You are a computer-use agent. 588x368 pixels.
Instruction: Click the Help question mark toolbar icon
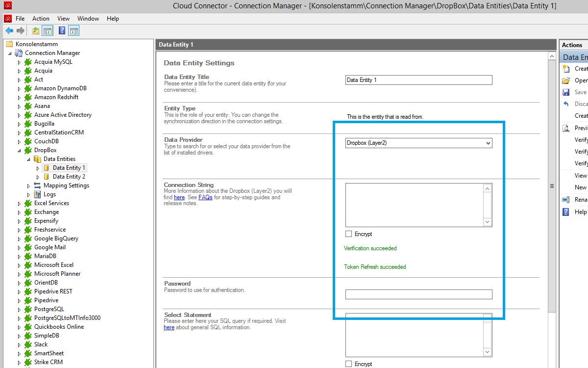pyautogui.click(x=62, y=31)
